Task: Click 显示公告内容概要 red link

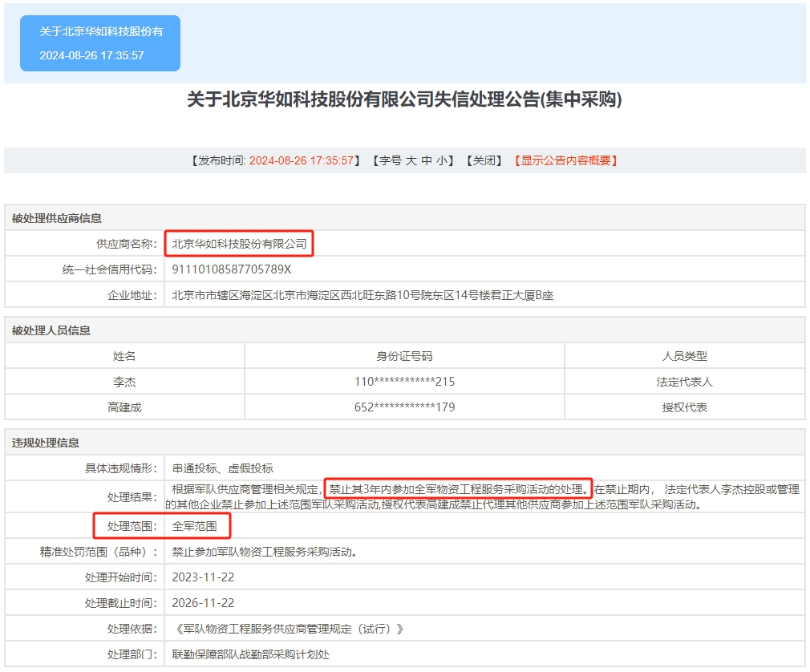Action: tap(565, 160)
